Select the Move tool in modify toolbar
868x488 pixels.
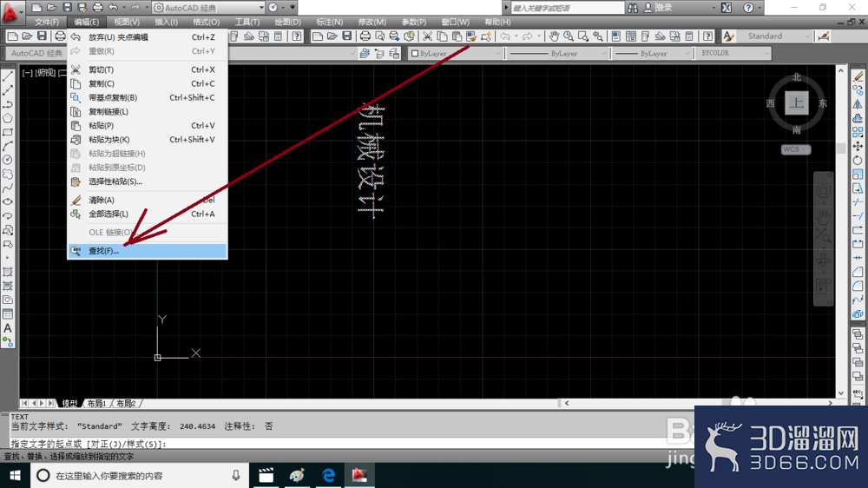858,146
